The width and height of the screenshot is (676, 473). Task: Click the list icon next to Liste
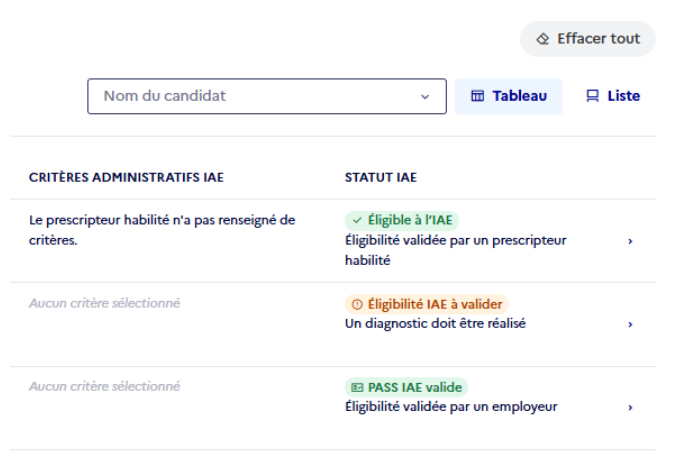592,96
